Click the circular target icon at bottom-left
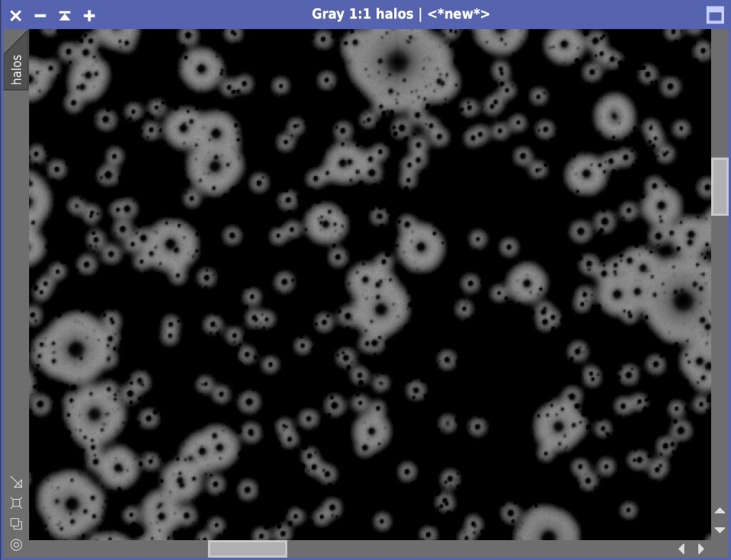 (16, 544)
